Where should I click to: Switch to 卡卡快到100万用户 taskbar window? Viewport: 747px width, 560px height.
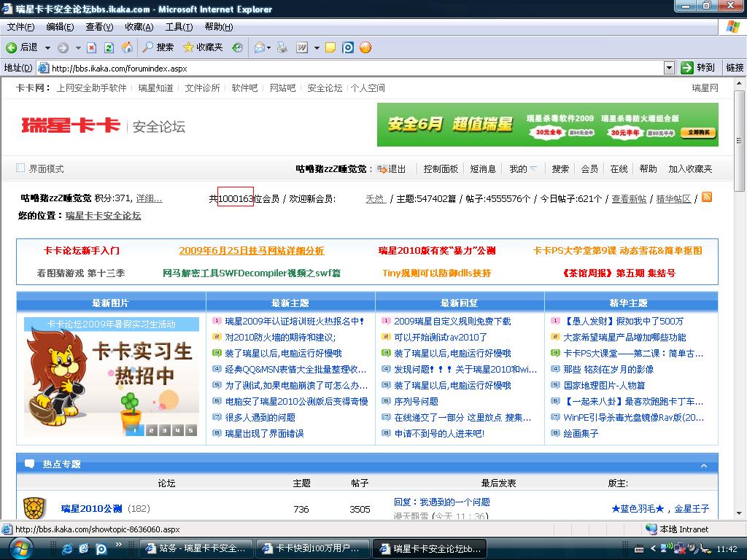click(x=313, y=548)
